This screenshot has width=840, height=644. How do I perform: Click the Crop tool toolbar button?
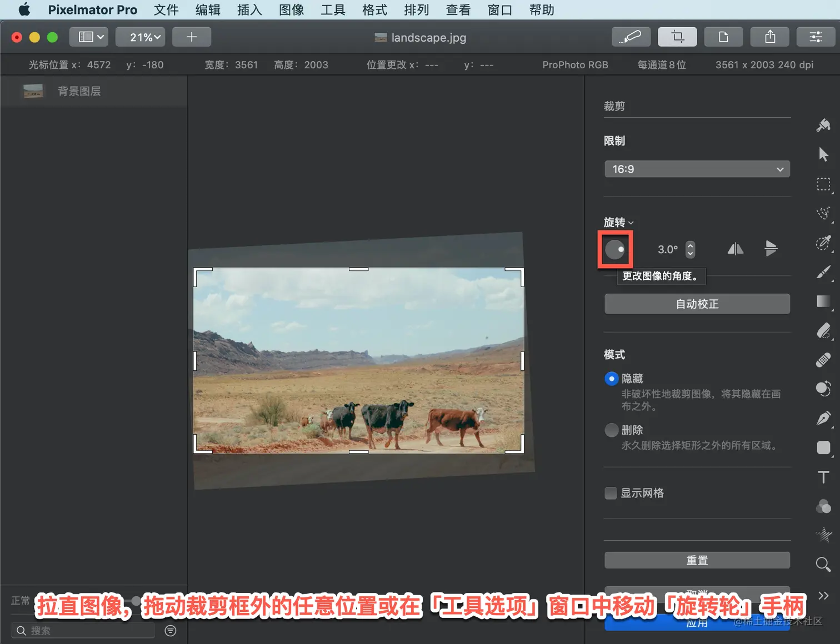pos(677,37)
